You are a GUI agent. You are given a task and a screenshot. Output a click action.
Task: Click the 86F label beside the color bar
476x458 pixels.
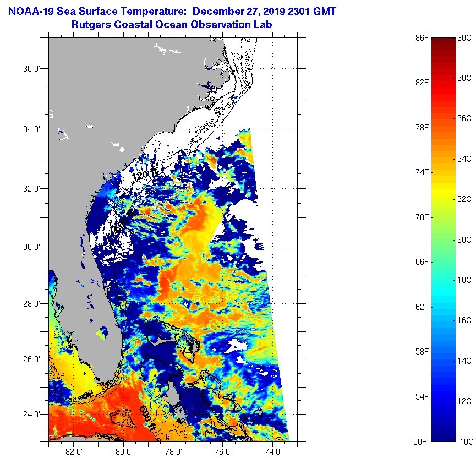[422, 37]
